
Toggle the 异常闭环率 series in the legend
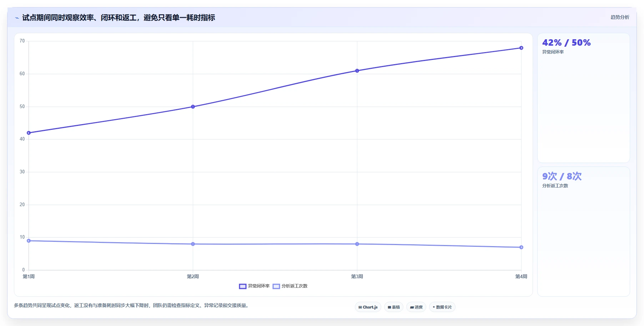coord(254,286)
